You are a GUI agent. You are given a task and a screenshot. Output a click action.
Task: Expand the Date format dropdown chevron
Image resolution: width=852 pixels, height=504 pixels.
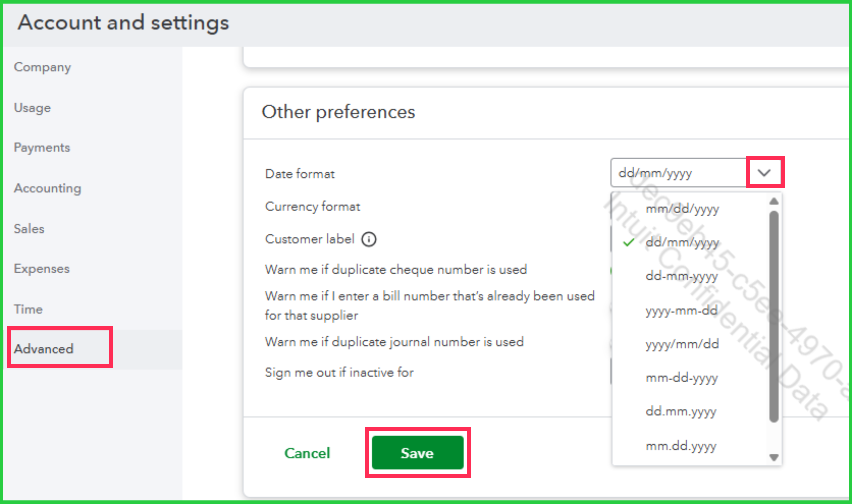764,173
